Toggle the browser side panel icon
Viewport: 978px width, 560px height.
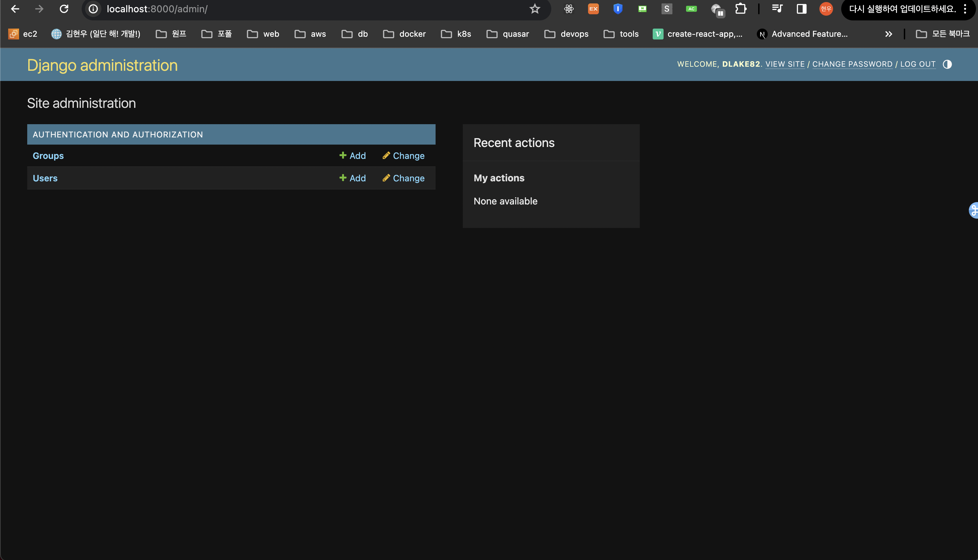pos(801,9)
